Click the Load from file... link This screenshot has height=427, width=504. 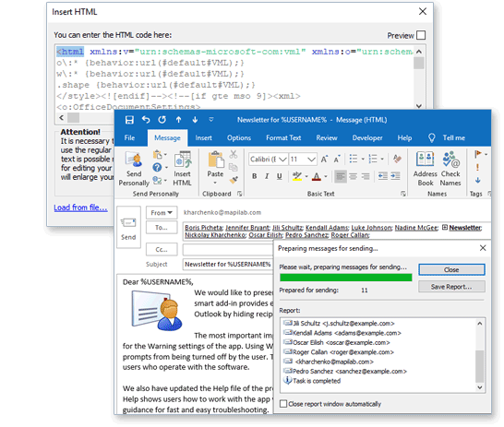point(80,208)
